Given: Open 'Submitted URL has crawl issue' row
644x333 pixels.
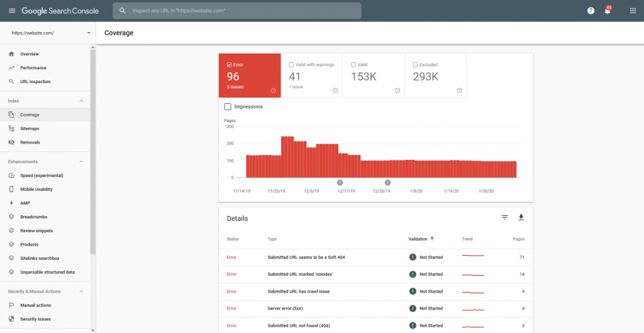Looking at the screenshot, I should click(x=376, y=291).
